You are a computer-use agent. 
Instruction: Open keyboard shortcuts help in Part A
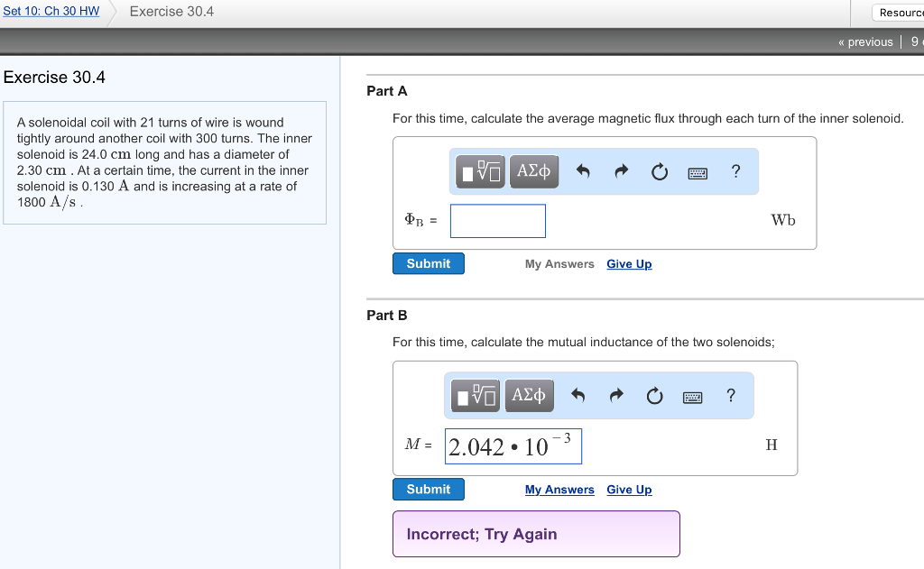698,171
